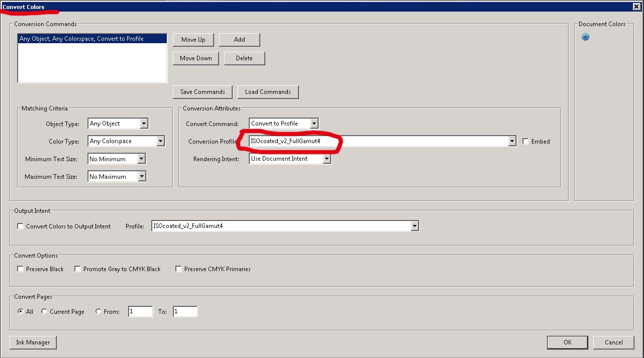Open the Object Type dropdown
Screen dimensions: 644x358
click(144, 124)
